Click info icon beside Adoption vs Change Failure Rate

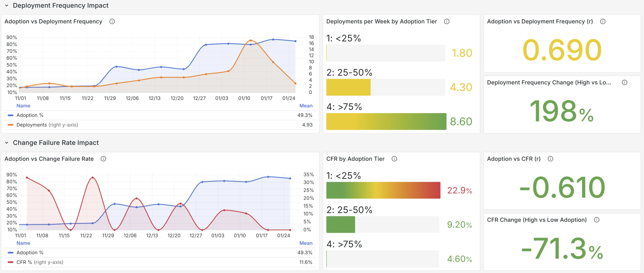click(x=103, y=159)
